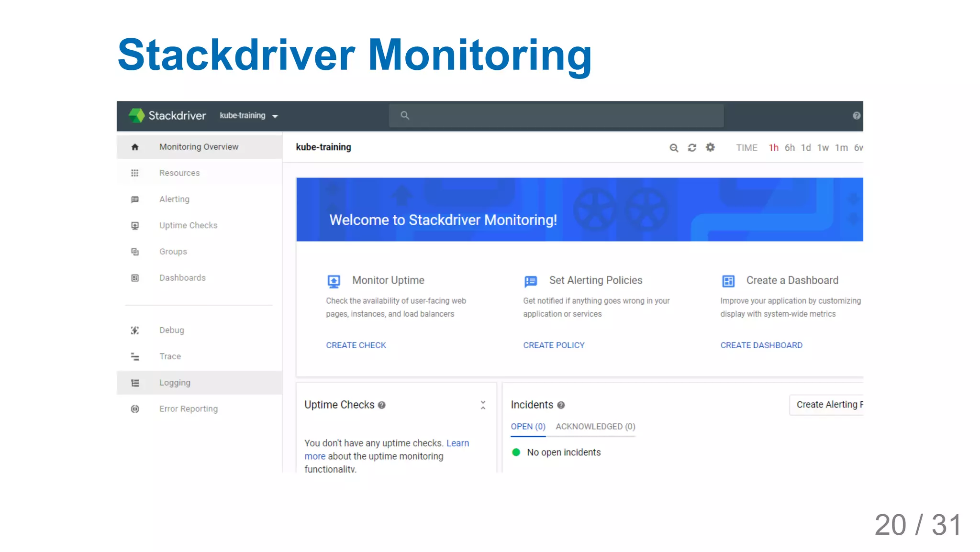The width and height of the screenshot is (980, 552).
Task: Click the Uptime Checks help icon
Action: pos(381,405)
